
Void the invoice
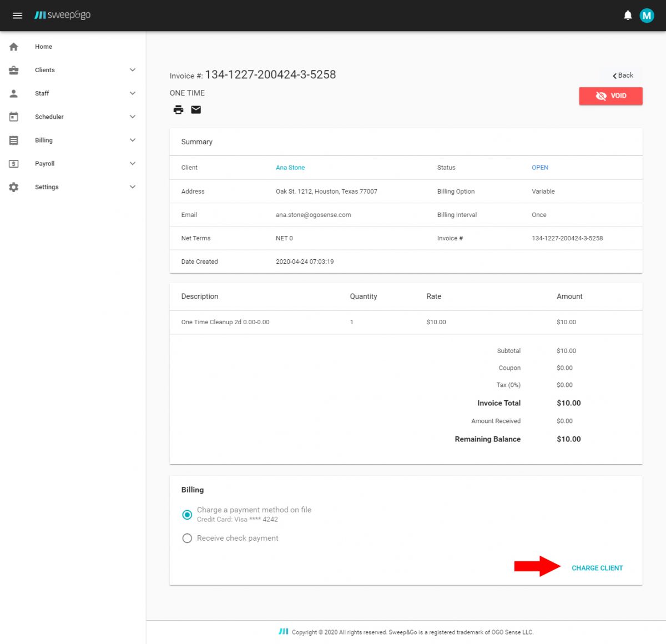coord(610,95)
